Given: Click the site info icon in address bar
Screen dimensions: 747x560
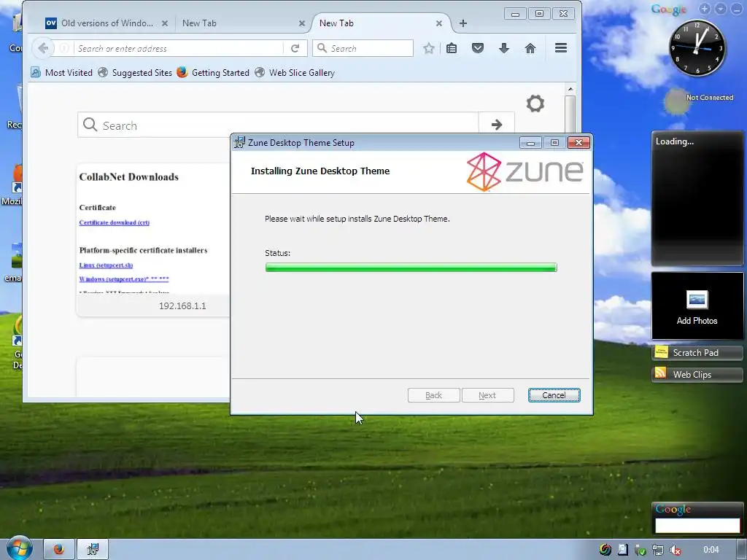Looking at the screenshot, I should [64, 48].
